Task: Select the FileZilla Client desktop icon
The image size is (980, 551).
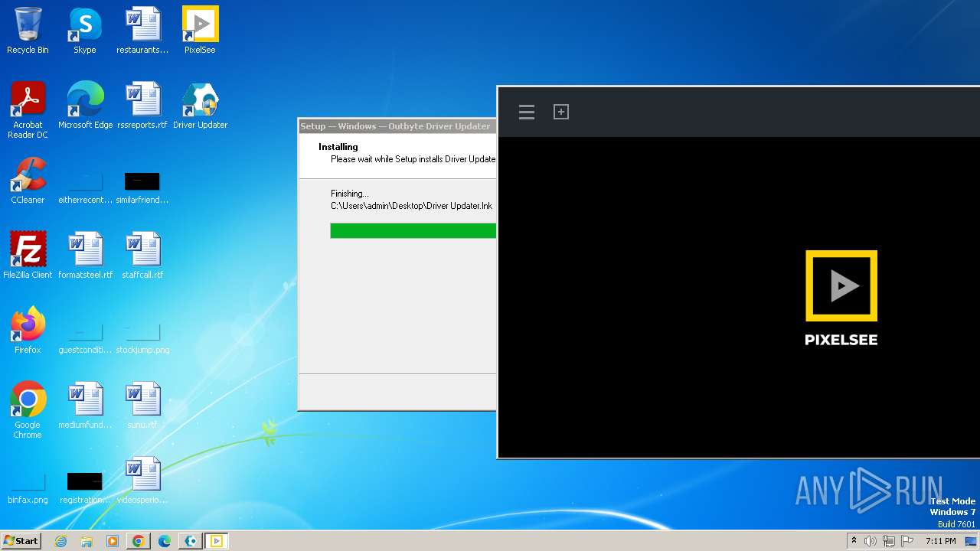Action: click(28, 256)
